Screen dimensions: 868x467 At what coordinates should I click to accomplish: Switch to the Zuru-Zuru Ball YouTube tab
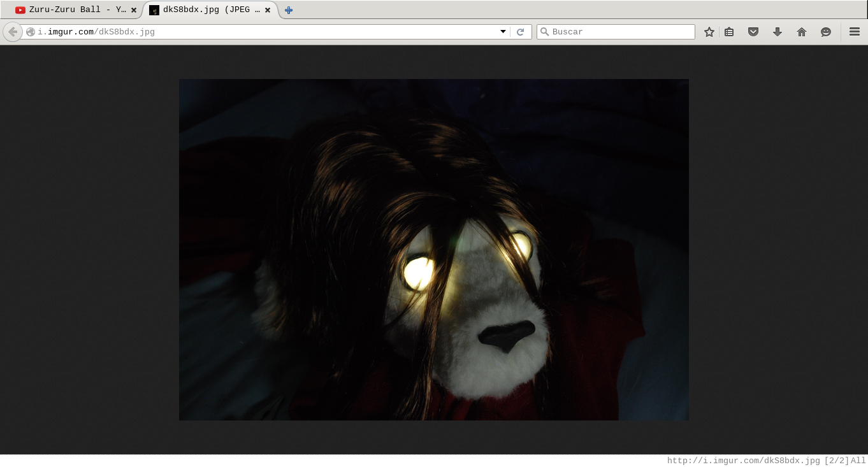[76, 10]
